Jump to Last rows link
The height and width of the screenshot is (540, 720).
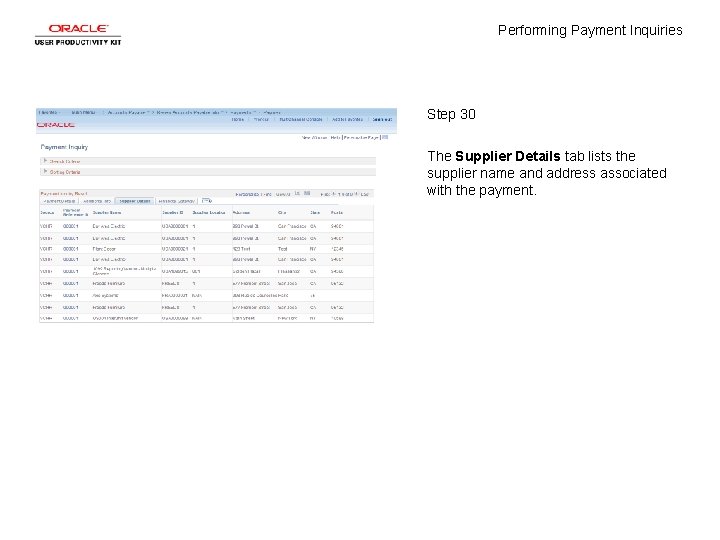point(365,194)
